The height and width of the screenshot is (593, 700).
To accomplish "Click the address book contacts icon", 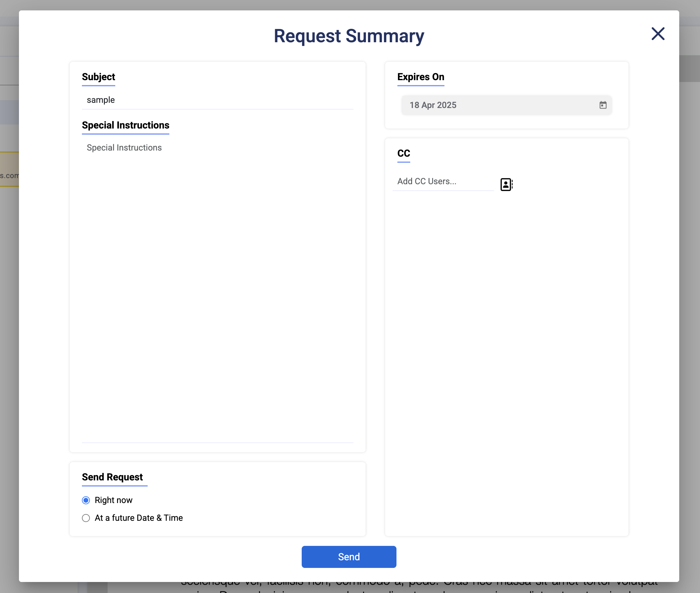I will coord(506,185).
